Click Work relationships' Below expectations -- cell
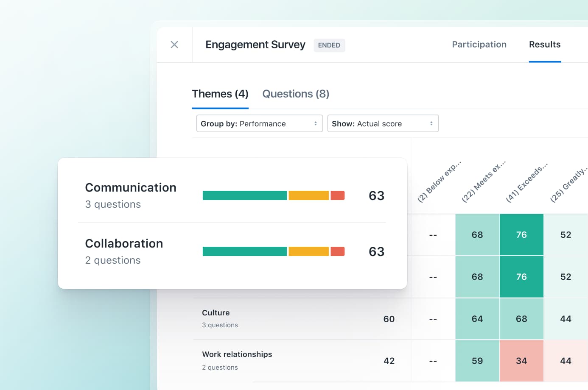 pos(433,361)
